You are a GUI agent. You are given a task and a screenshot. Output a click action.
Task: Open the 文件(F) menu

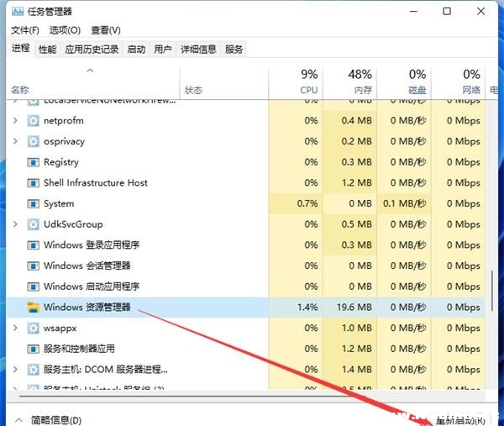(25, 30)
